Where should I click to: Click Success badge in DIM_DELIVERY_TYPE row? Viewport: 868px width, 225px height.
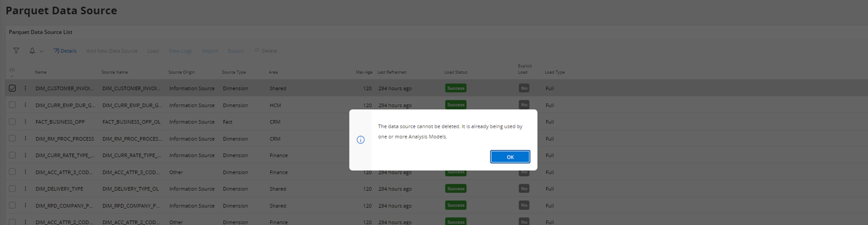click(456, 189)
